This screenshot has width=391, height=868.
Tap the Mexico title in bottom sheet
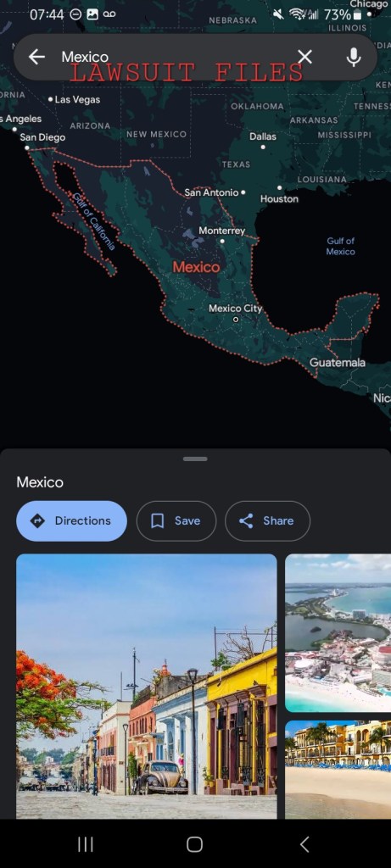tap(40, 482)
